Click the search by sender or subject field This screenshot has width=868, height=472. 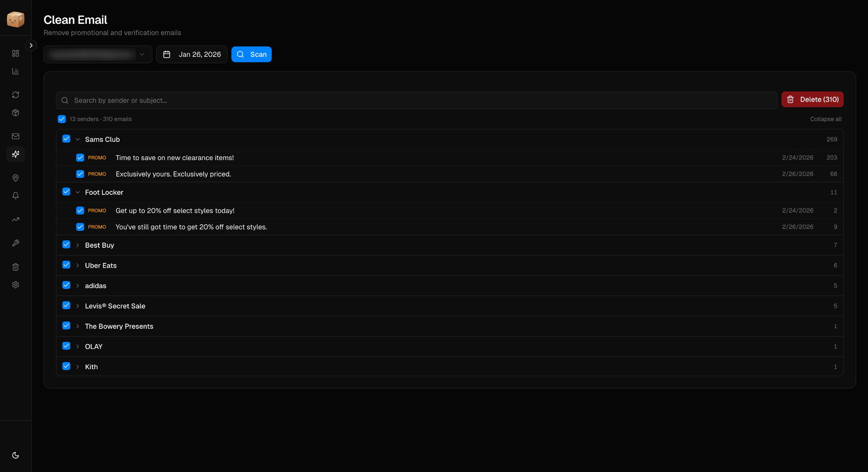tap(417, 100)
